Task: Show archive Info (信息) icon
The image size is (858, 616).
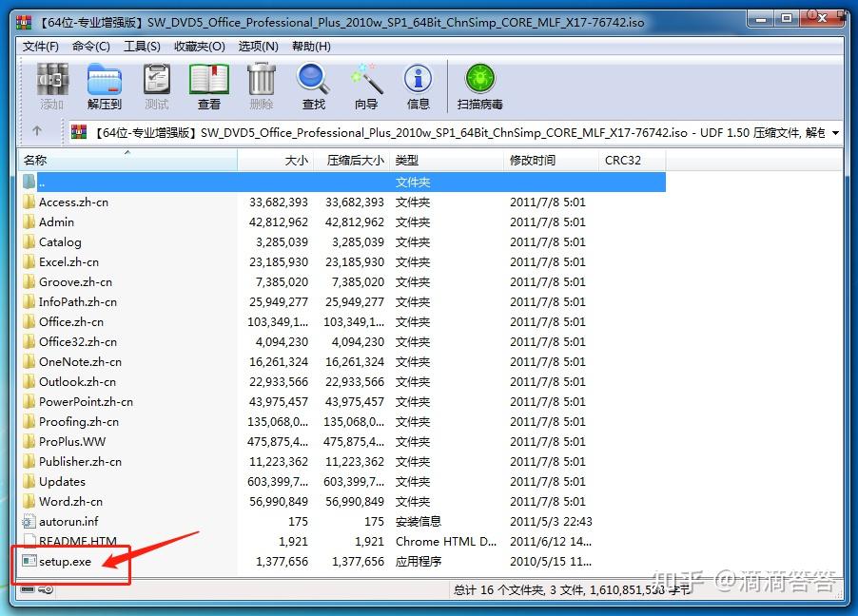Action: pos(418,79)
